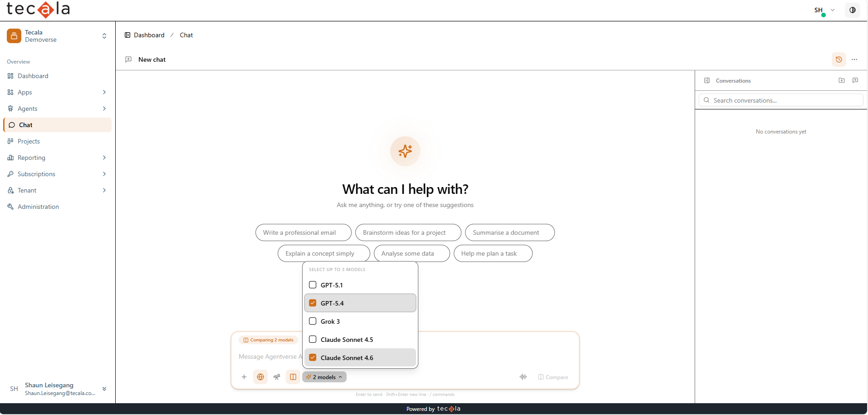Click the 'Analyse some data' suggestion
This screenshot has height=415, width=868.
tap(412, 253)
